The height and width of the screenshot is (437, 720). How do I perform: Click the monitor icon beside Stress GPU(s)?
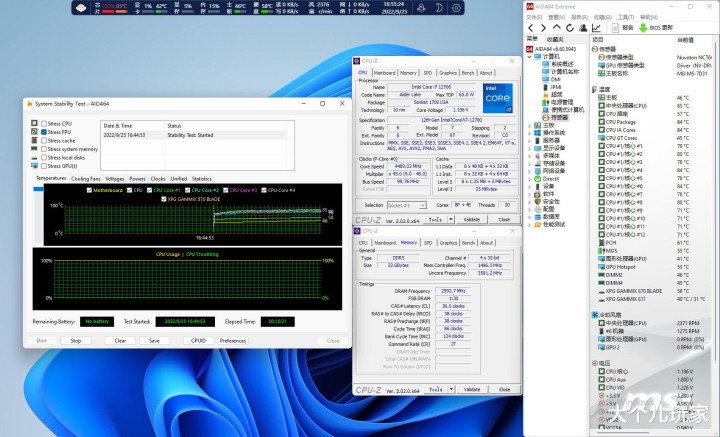pyautogui.click(x=34, y=166)
